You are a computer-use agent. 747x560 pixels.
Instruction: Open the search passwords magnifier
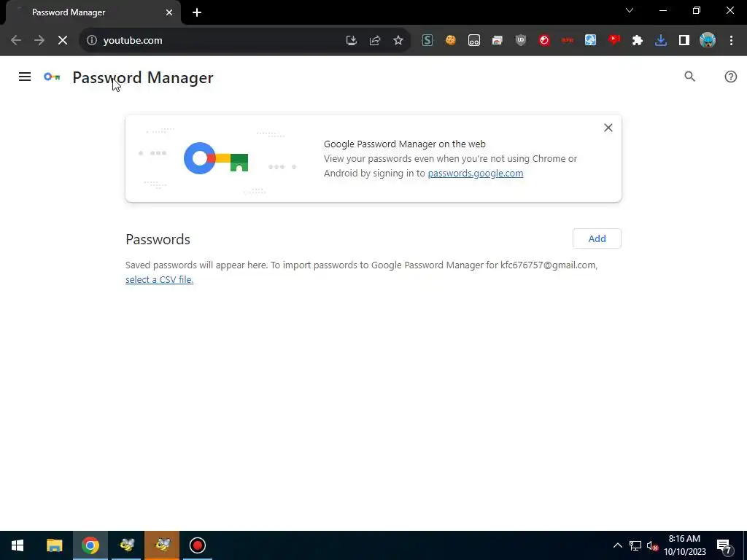(x=690, y=77)
